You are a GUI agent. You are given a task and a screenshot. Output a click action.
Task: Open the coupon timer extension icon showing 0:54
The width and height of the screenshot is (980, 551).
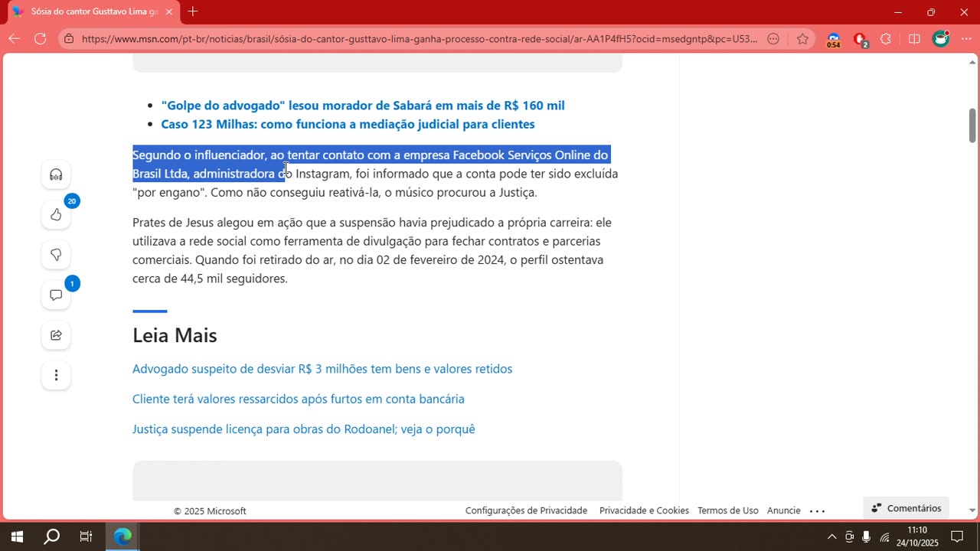click(833, 40)
